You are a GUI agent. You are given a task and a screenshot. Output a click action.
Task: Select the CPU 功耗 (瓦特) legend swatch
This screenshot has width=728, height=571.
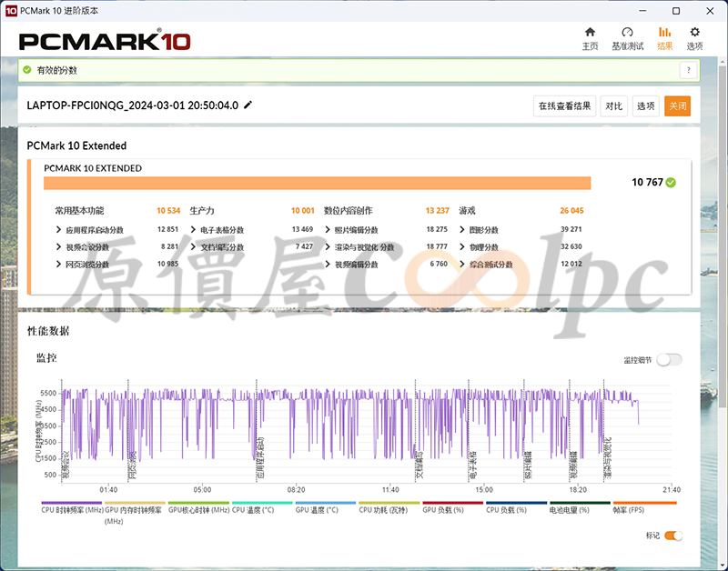(389, 503)
